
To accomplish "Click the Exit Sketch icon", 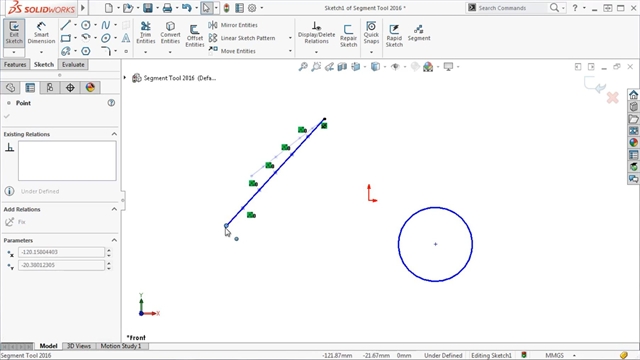I will (14, 33).
